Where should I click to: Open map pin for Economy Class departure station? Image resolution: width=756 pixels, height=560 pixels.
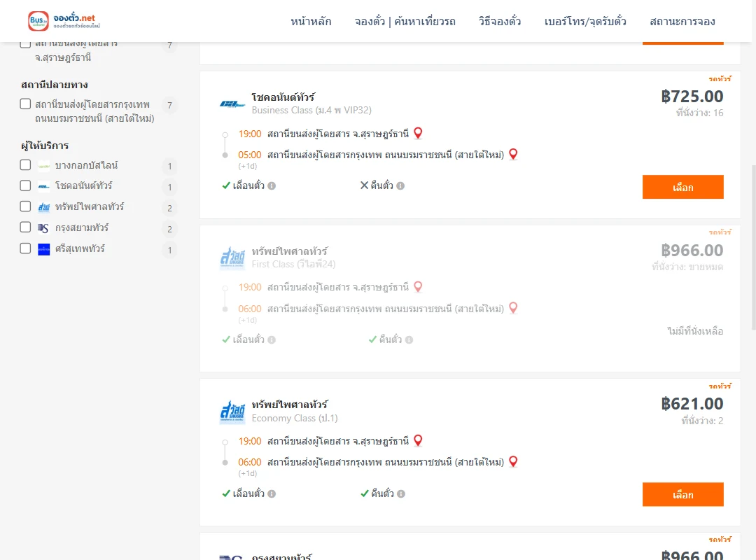tap(418, 440)
